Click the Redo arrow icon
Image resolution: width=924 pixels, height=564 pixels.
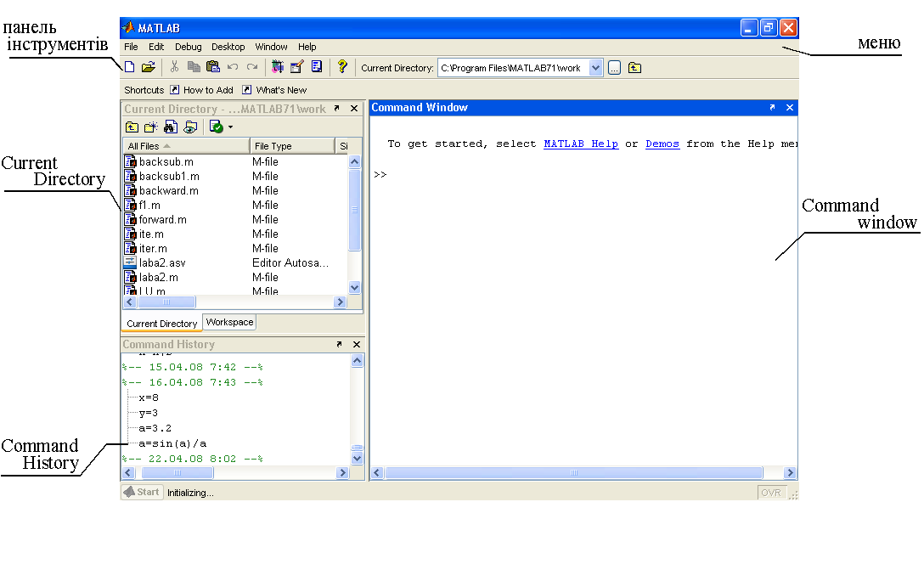(252, 67)
